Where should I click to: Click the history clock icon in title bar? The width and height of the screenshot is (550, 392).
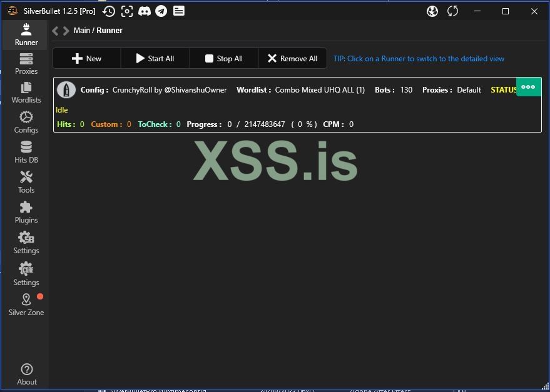coord(109,11)
